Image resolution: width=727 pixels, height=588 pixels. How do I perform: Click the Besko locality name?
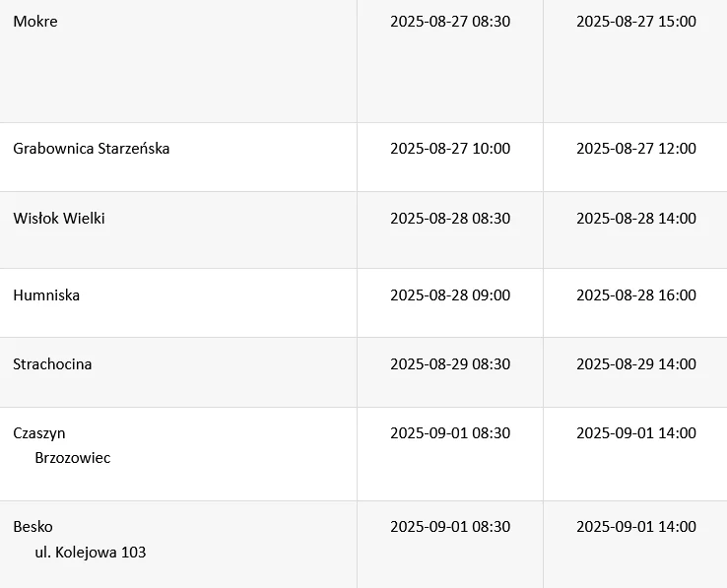pyautogui.click(x=33, y=527)
